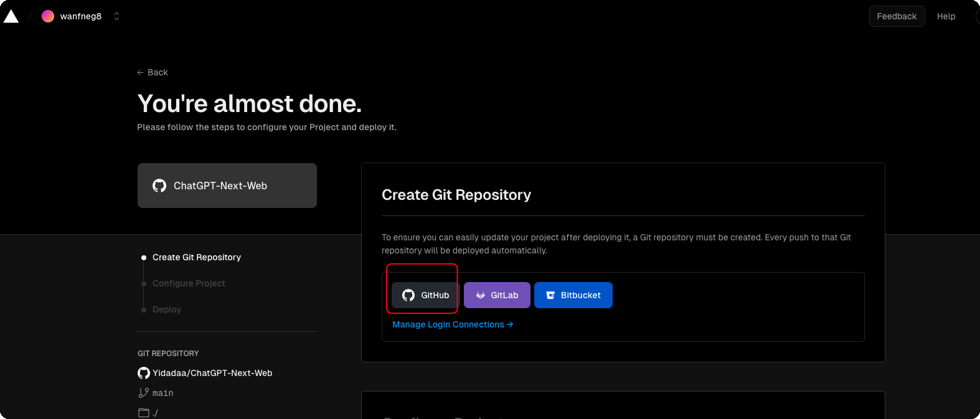Open Manage Login Connections link
This screenshot has height=419, width=980.
[453, 324]
